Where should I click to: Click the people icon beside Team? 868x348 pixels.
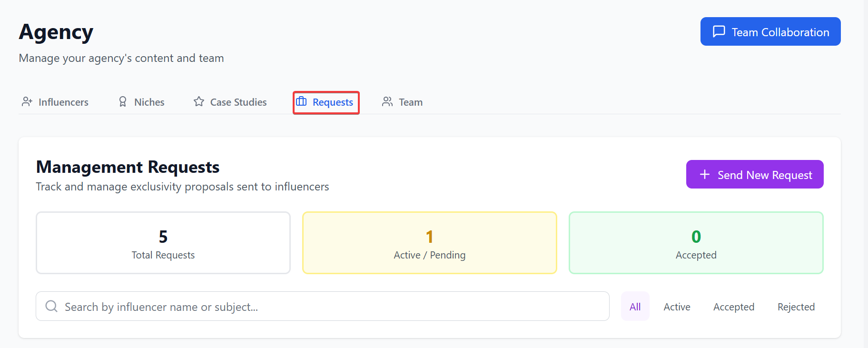click(x=387, y=102)
